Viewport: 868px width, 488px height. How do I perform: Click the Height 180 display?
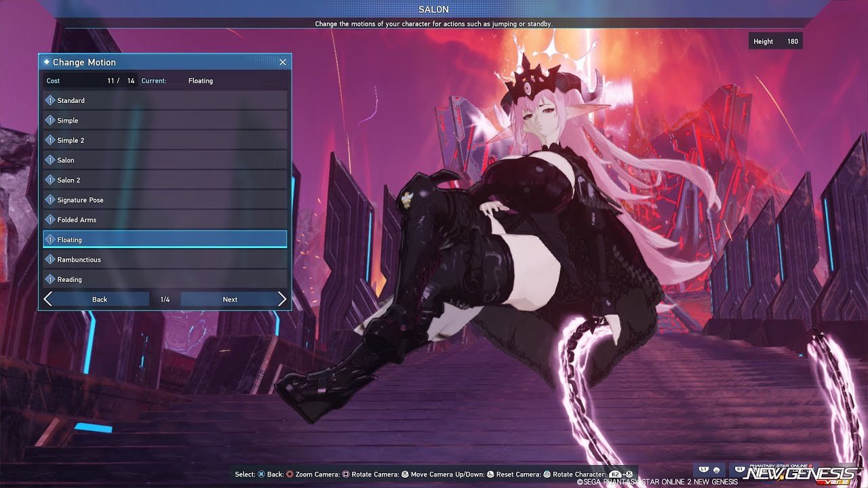pos(775,41)
